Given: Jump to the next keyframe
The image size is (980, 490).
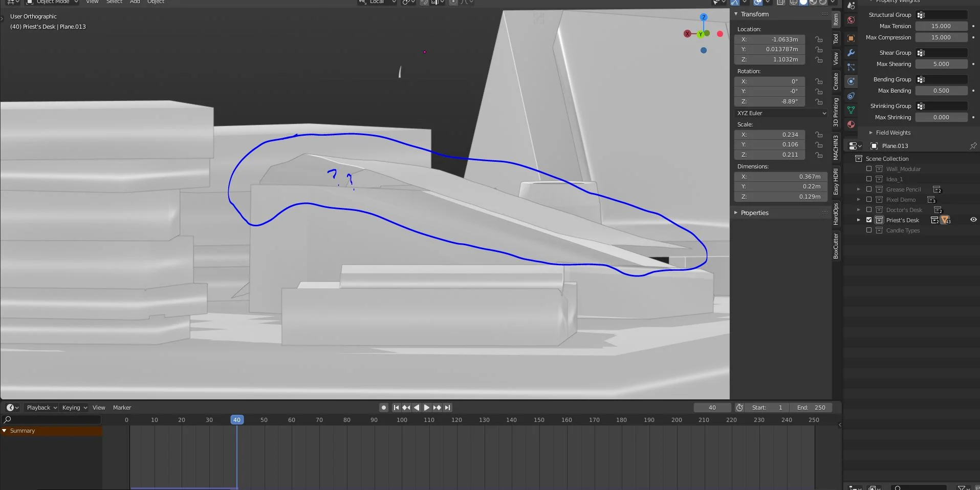Looking at the screenshot, I should point(437,408).
